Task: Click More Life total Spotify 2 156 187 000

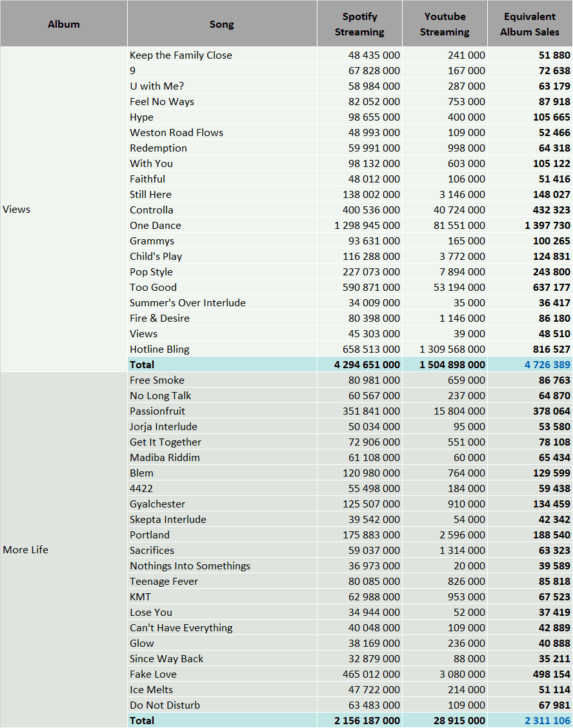Action: tap(367, 720)
